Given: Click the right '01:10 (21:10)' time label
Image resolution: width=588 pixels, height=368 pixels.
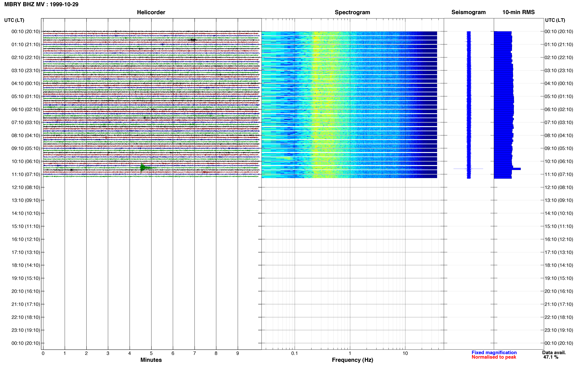Looking at the screenshot, I should (559, 44).
